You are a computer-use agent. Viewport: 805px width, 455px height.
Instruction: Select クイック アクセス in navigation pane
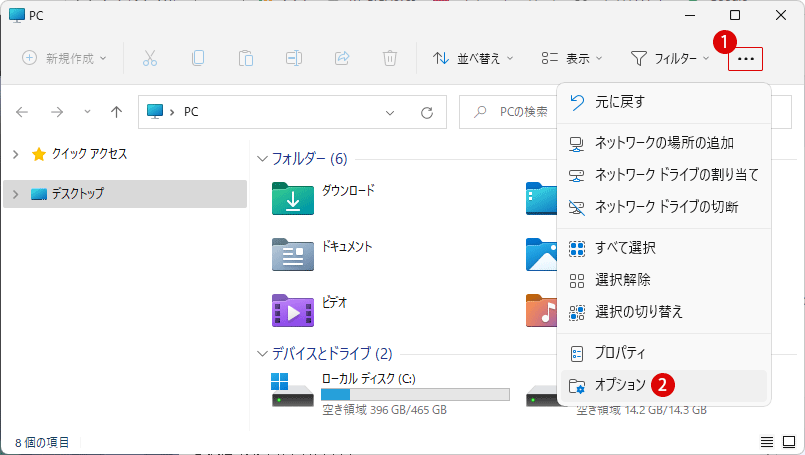[125, 154]
